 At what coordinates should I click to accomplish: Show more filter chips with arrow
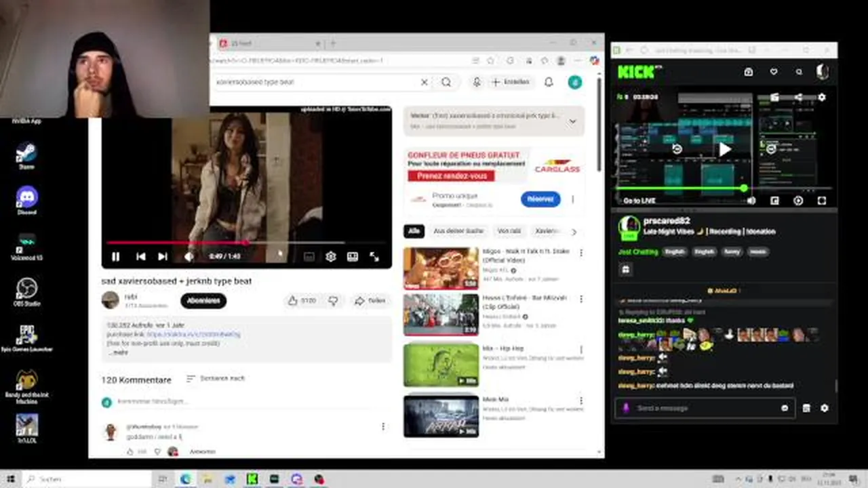pos(574,232)
